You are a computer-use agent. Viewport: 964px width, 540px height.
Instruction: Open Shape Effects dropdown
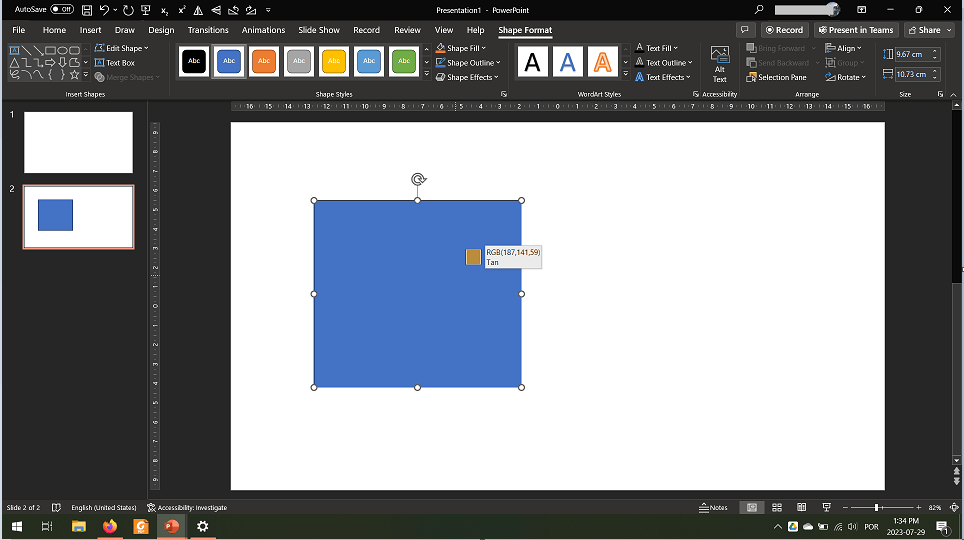(467, 77)
